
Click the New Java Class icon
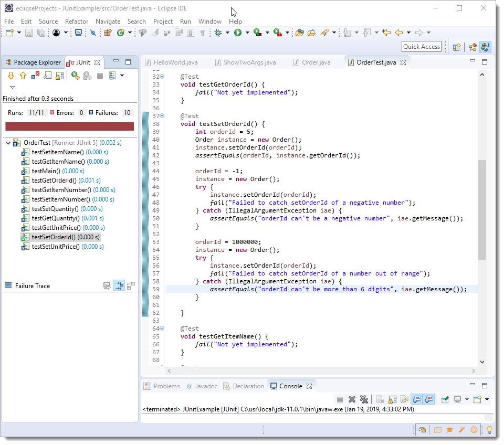[x=121, y=33]
